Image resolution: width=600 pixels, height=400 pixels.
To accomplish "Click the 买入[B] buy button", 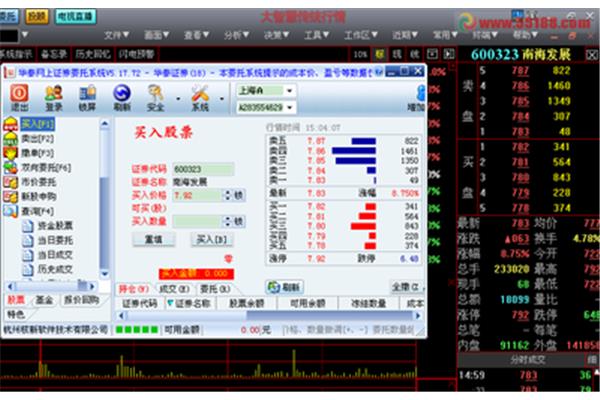I will [x=212, y=240].
